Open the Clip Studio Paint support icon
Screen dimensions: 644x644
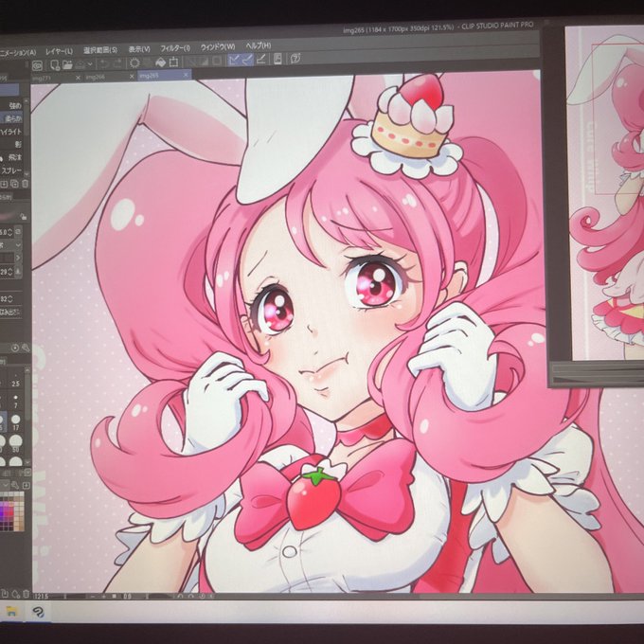(x=278, y=59)
